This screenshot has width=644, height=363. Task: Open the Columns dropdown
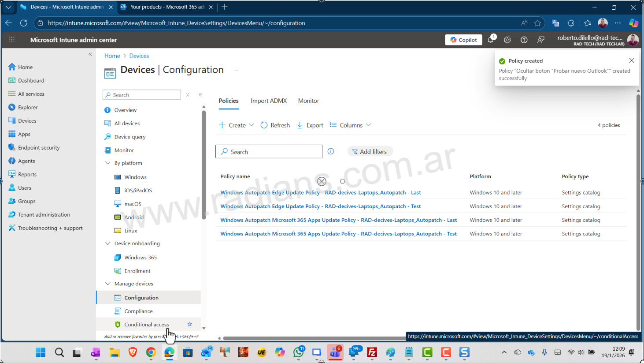tap(351, 125)
